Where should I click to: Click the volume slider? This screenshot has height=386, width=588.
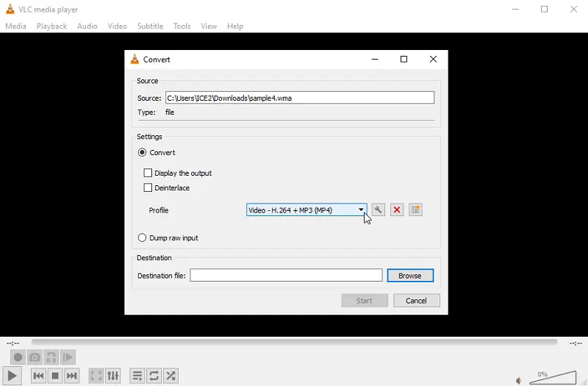click(553, 378)
